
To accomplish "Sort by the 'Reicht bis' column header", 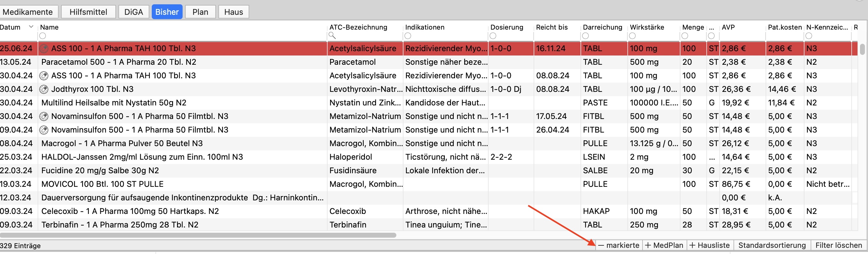I will [552, 27].
